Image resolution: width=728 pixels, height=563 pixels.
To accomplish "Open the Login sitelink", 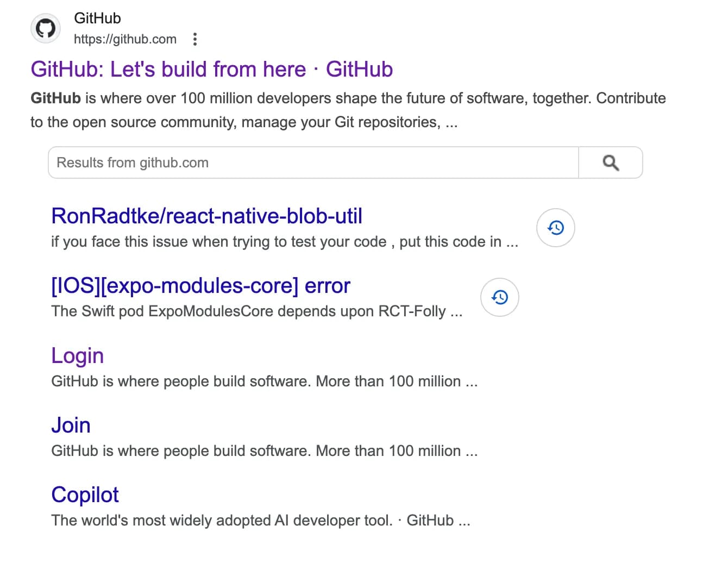I will pos(77,355).
